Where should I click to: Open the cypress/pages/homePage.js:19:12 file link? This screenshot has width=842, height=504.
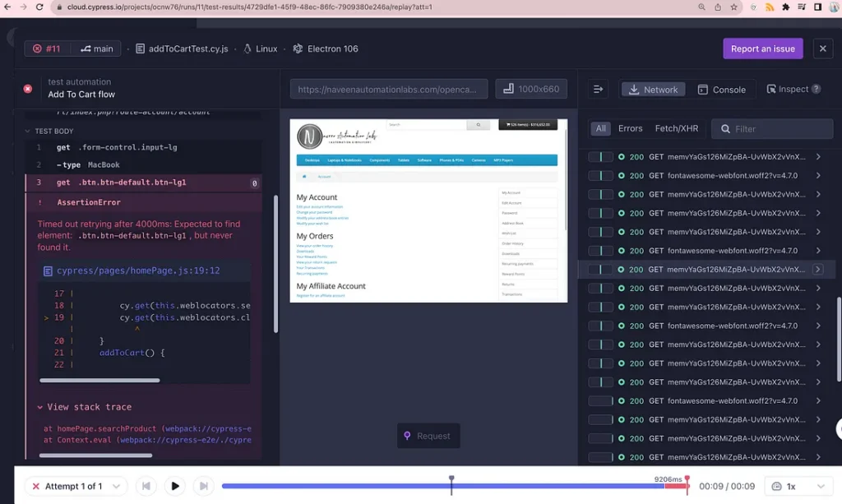pyautogui.click(x=132, y=270)
